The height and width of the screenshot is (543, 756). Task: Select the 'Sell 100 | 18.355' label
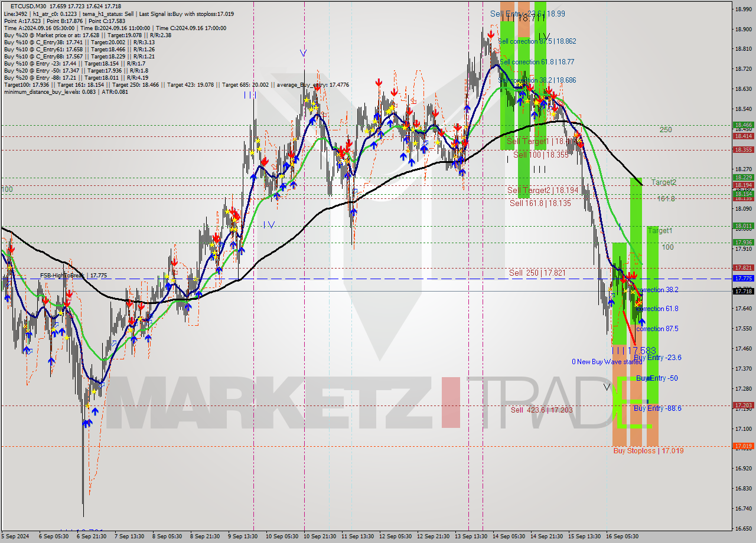click(x=540, y=155)
